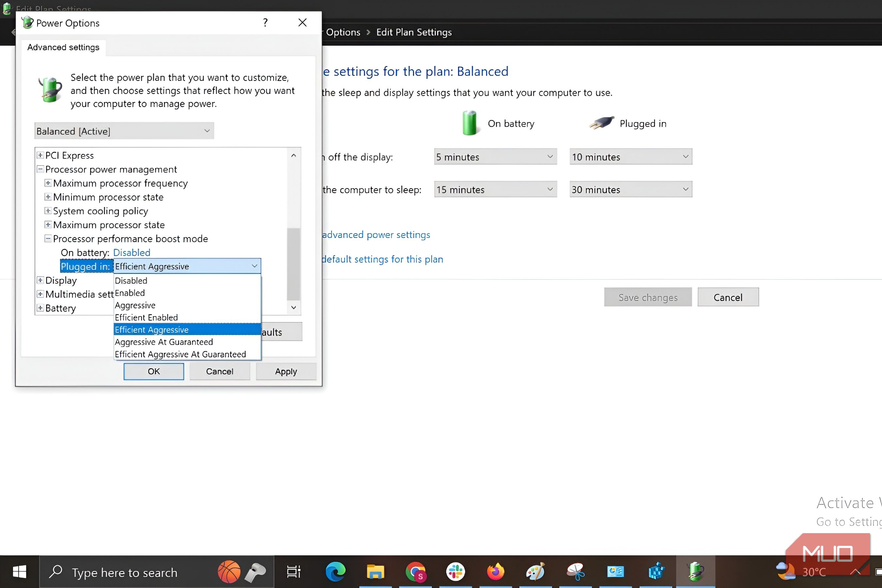Expand the PCI Express node
The image size is (882, 588).
point(40,155)
